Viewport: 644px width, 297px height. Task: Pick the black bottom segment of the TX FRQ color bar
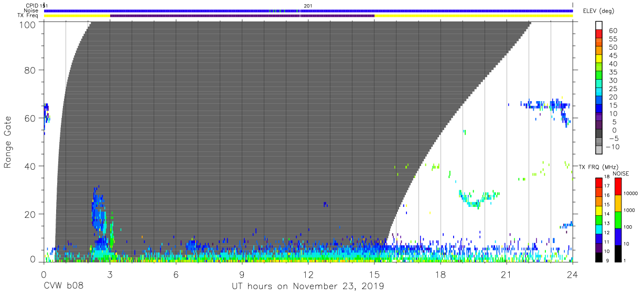598,256
